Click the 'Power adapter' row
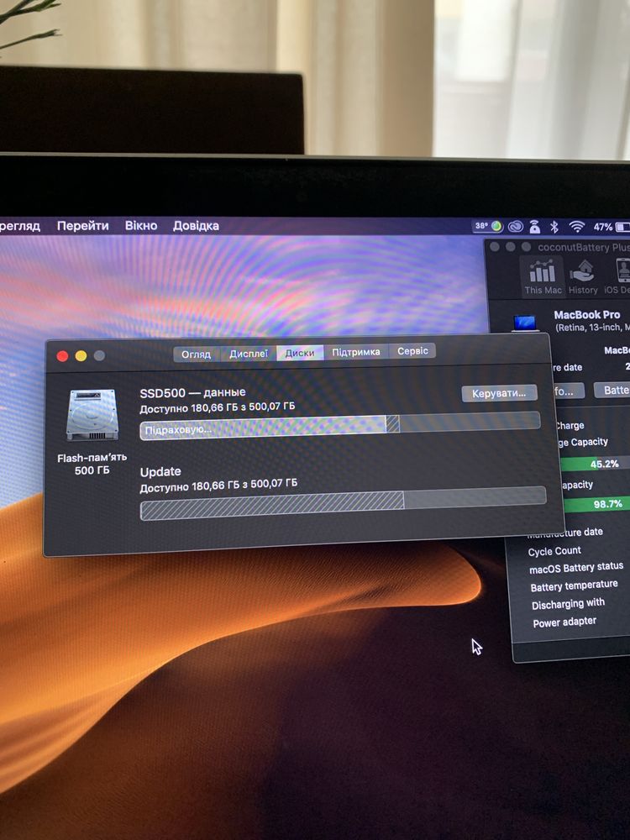 click(564, 622)
